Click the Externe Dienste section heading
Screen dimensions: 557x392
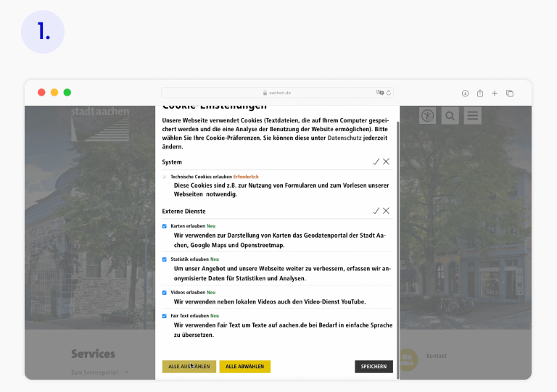(183, 212)
